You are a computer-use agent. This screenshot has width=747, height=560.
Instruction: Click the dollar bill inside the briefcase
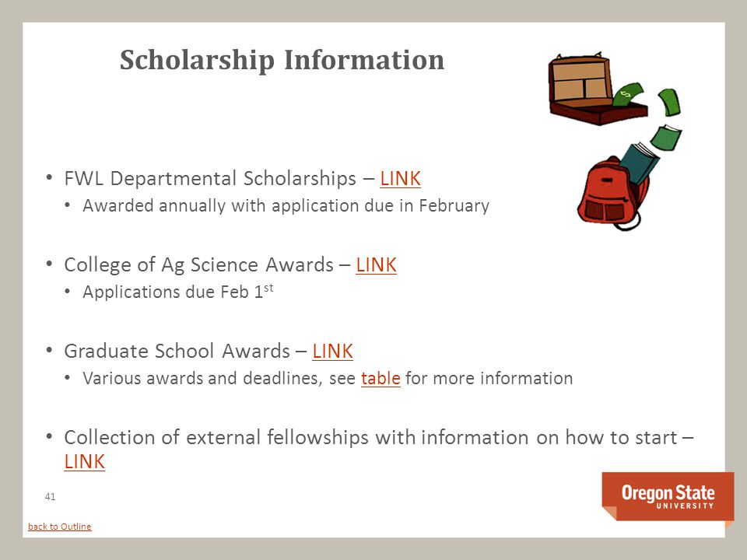[628, 94]
